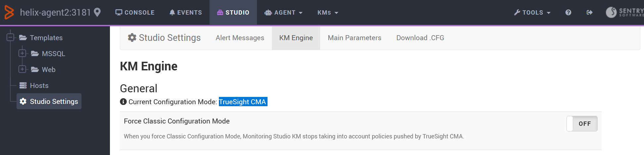Select Web template folder
This screenshot has height=155, width=644.
pos(49,70)
